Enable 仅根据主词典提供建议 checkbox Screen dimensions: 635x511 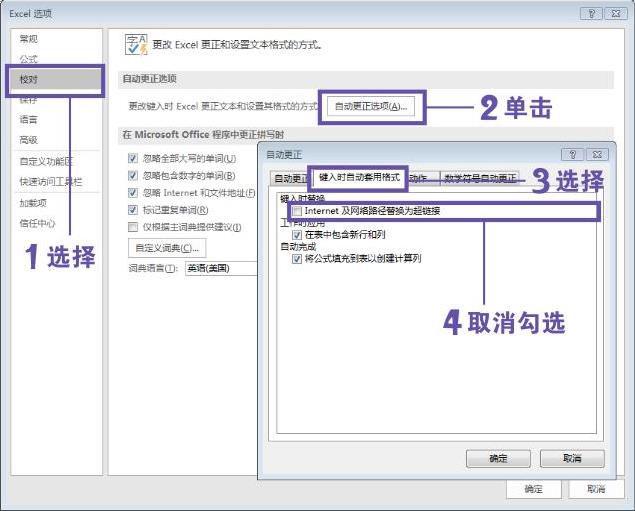coord(132,227)
